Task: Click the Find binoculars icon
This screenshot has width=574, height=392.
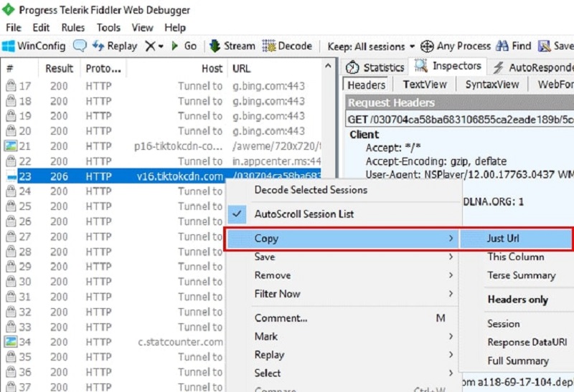Action: point(502,46)
